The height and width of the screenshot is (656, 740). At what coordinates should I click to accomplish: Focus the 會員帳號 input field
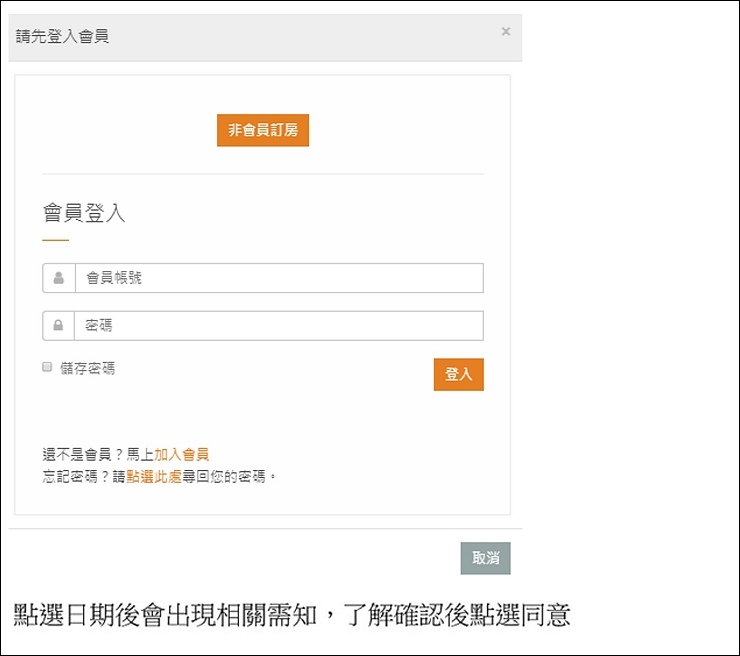pyautogui.click(x=279, y=278)
